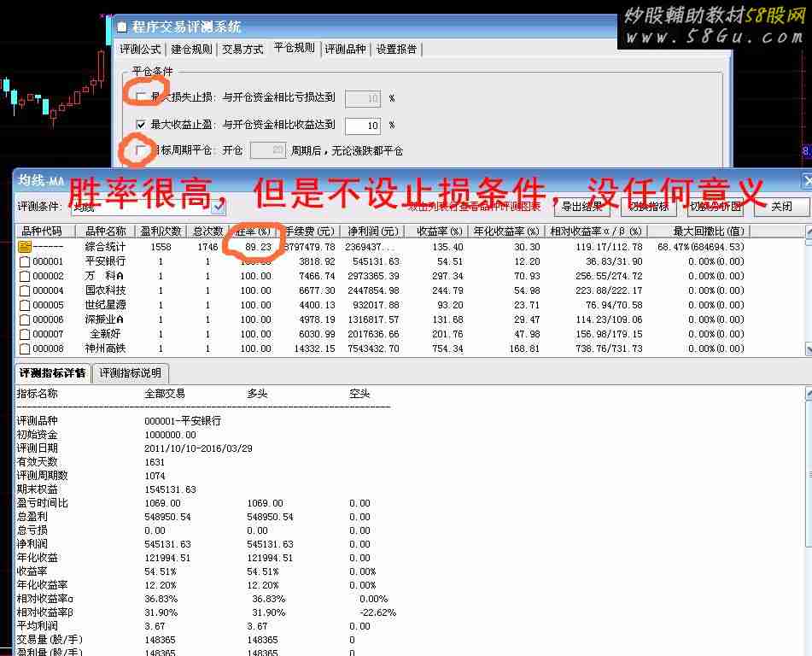The height and width of the screenshot is (656, 812).
Task: Sort by 品种名称 column header
Action: click(x=106, y=231)
